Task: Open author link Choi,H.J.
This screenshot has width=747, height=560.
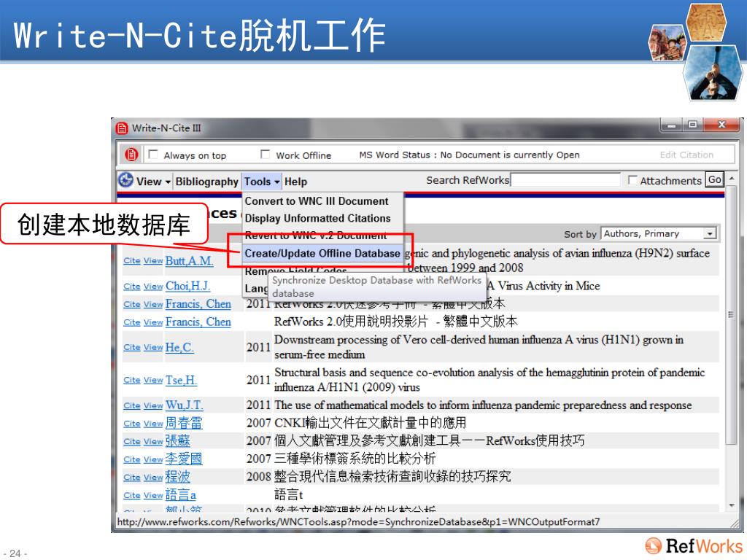Action: pyautogui.click(x=187, y=286)
